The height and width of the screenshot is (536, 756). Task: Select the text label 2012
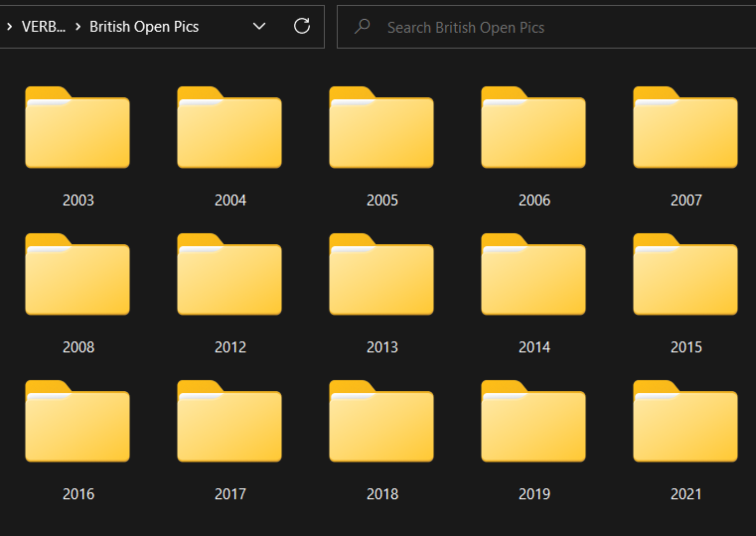(230, 346)
